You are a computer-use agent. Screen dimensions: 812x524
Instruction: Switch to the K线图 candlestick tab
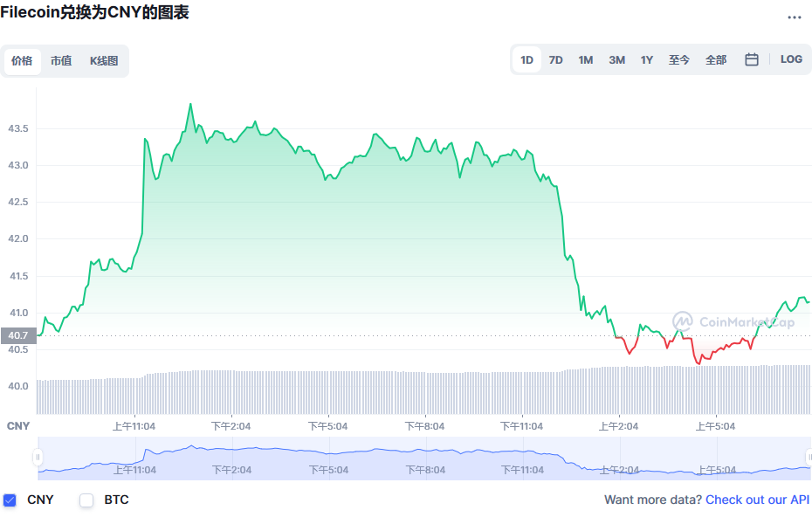pyautogui.click(x=104, y=61)
